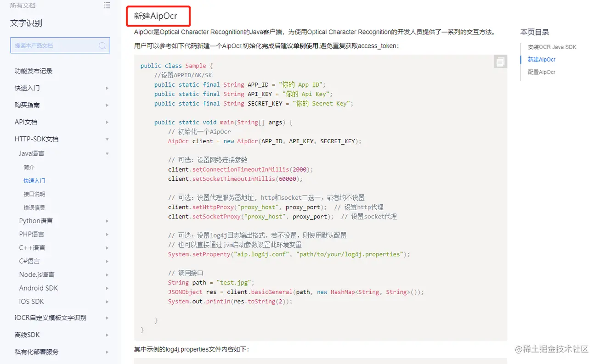
Task: Expand arrow beside PHP语言
Action: [x=107, y=234]
